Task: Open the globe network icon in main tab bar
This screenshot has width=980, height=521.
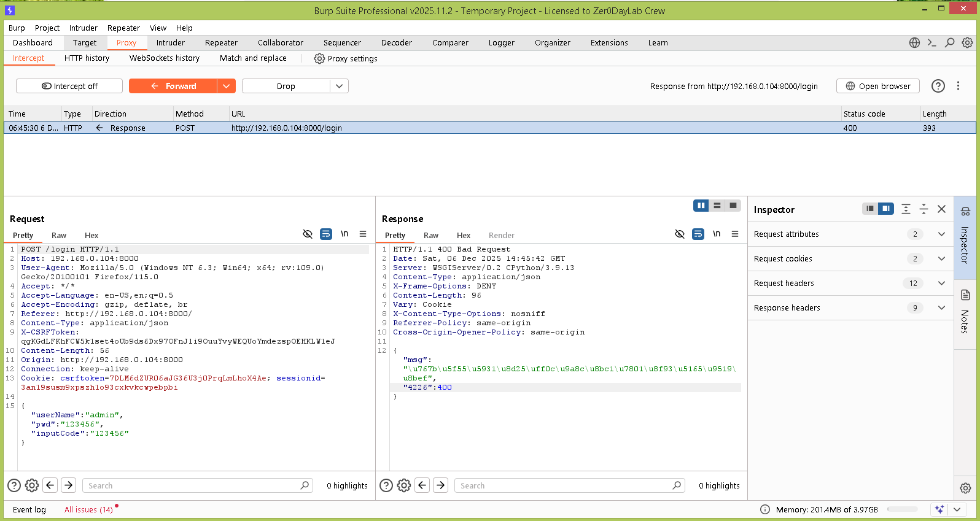Action: 914,42
